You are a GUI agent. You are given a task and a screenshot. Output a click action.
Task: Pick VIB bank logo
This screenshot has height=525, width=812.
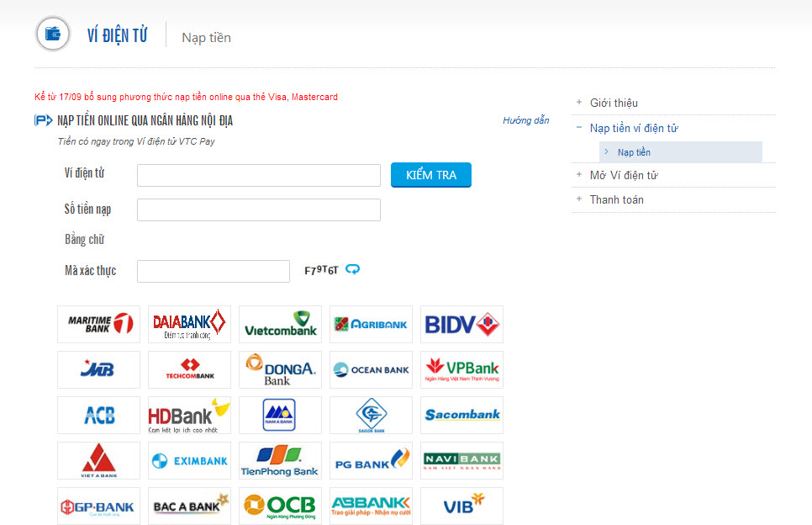pos(462,506)
